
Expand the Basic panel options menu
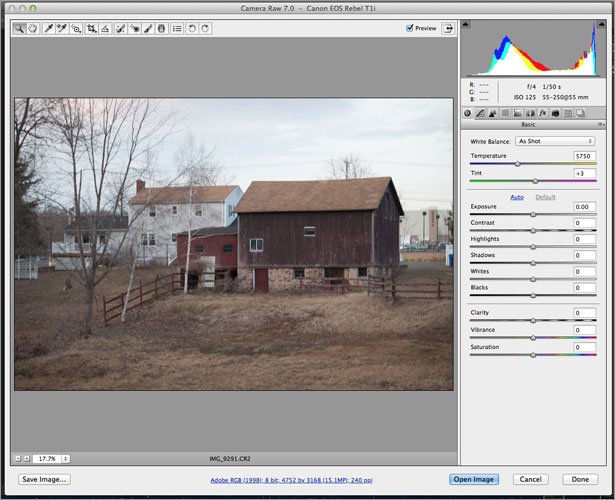tap(602, 125)
